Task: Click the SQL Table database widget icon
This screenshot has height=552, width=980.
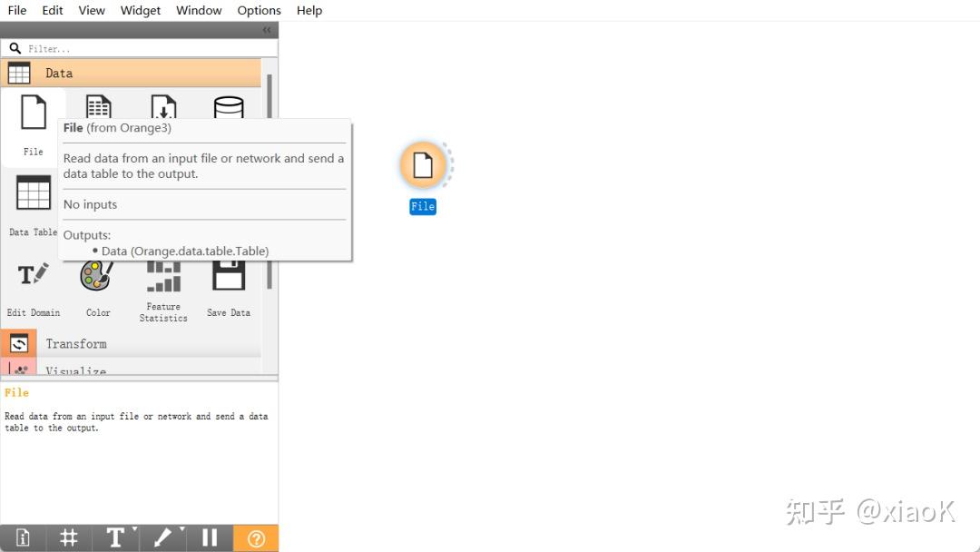Action: pyautogui.click(x=229, y=107)
